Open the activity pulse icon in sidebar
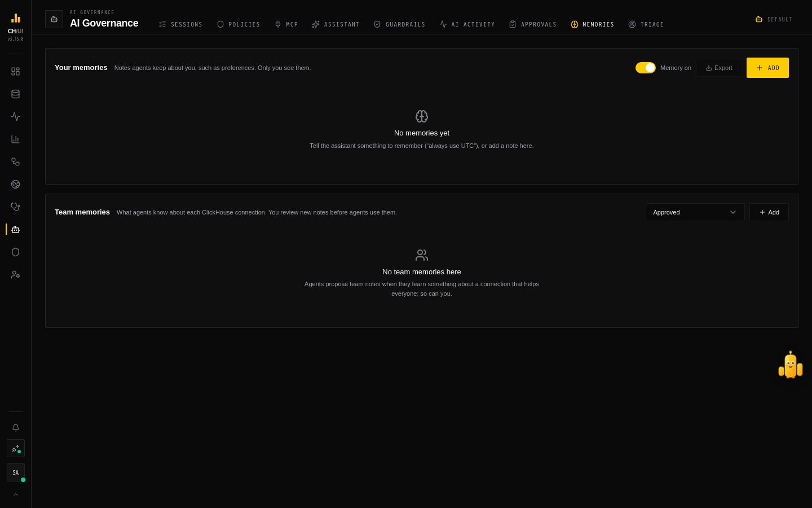The width and height of the screenshot is (812, 508). tap(15, 117)
